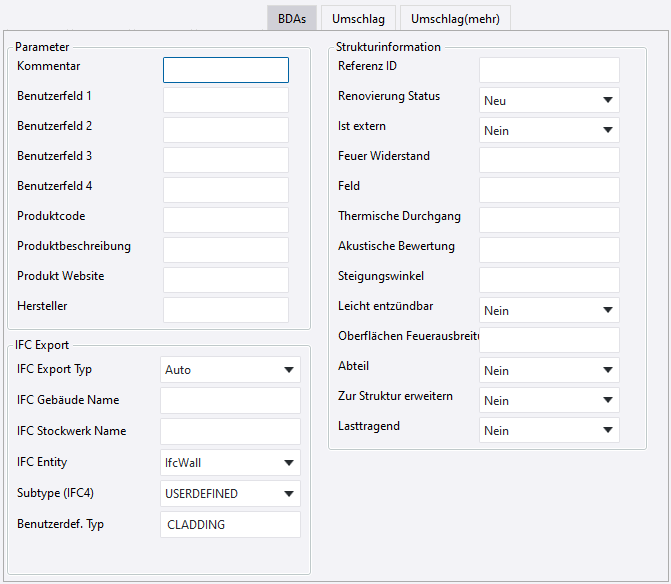Image resolution: width=671 pixels, height=584 pixels.
Task: Open the Umschlag tab
Action: pos(358,19)
